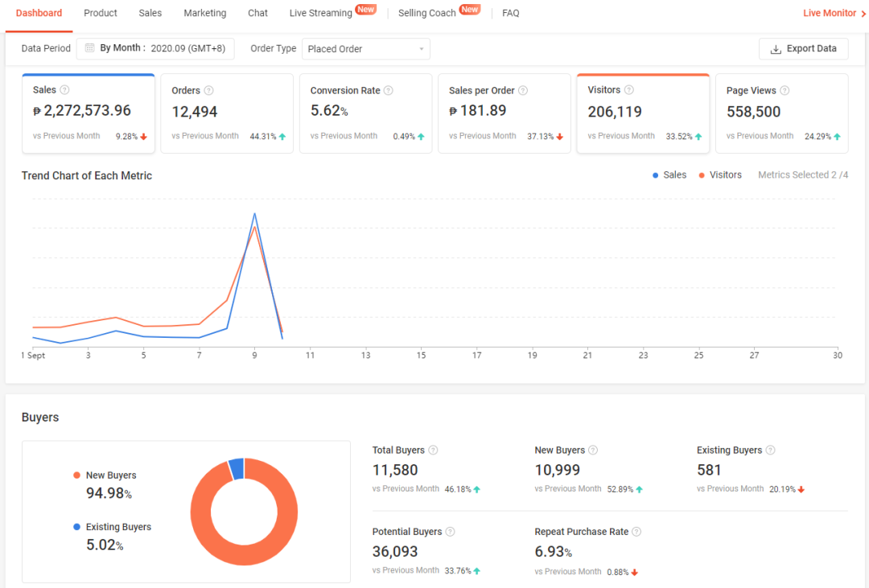The image size is (869, 588).
Task: Click the blue Existing Buyers donut segment
Action: pos(237,469)
